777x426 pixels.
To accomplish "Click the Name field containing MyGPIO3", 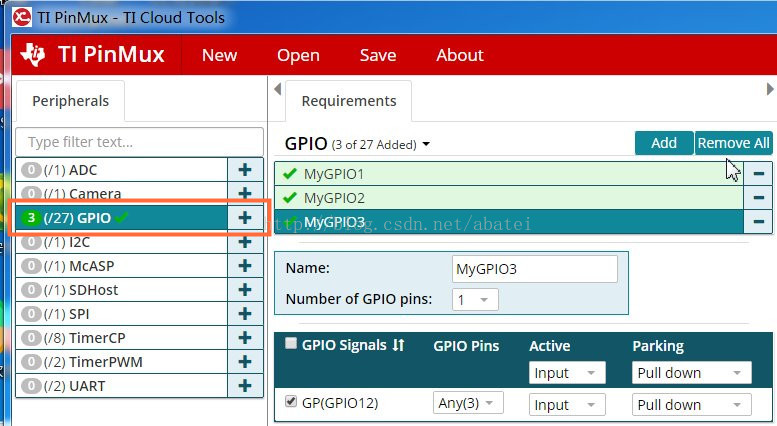I will (x=535, y=269).
